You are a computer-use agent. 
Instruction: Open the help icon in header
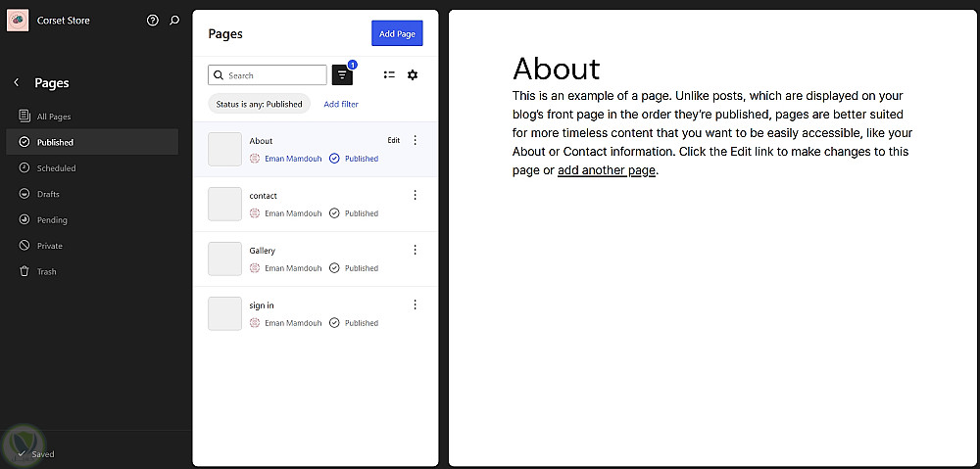click(152, 21)
